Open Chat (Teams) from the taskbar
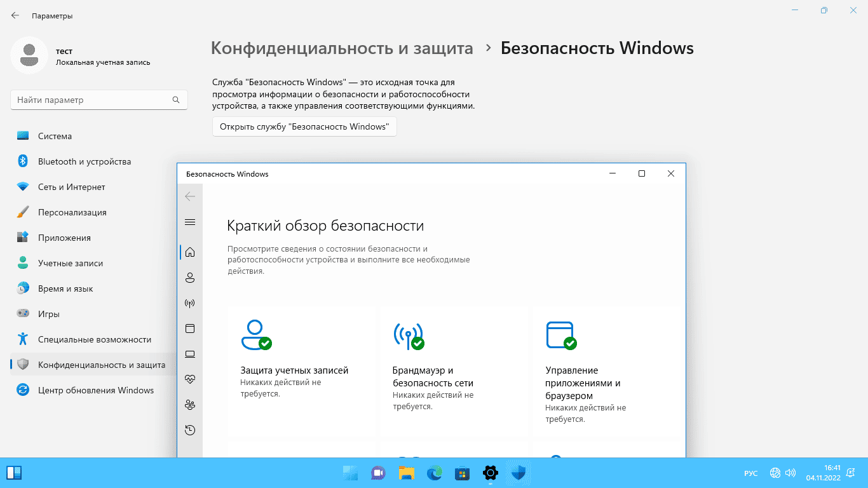The width and height of the screenshot is (868, 488). (378, 473)
